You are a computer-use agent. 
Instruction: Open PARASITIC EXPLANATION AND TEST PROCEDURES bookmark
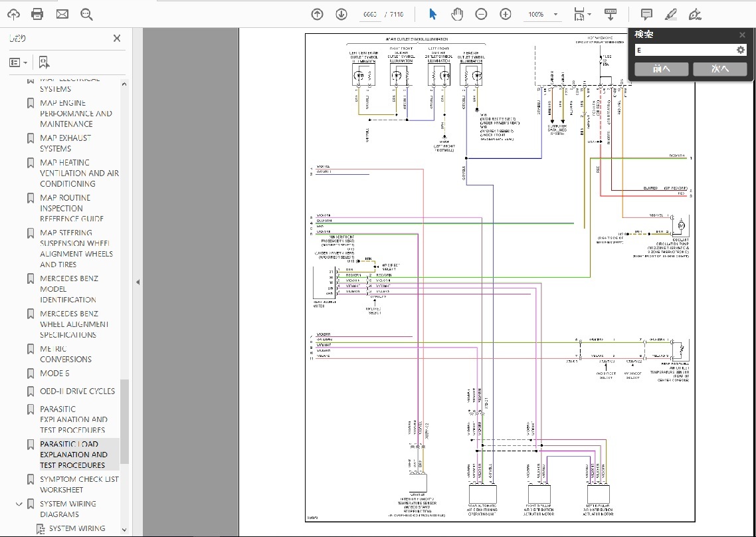73,419
